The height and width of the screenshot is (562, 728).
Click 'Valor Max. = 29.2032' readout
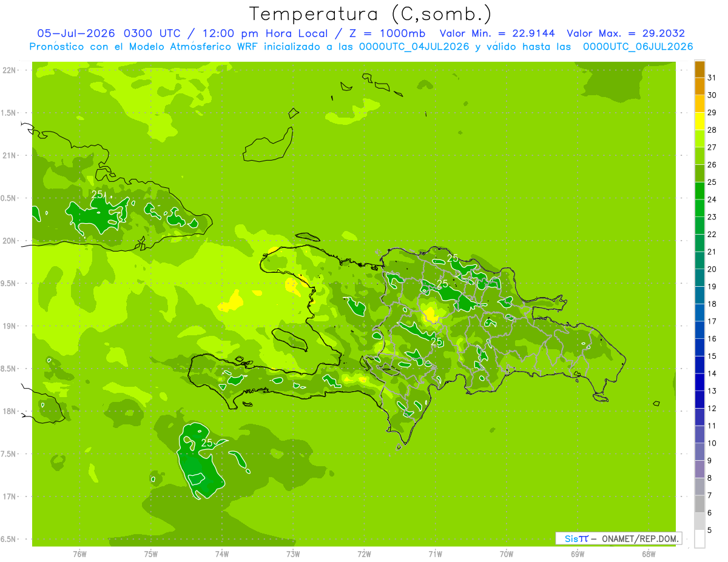click(x=626, y=33)
